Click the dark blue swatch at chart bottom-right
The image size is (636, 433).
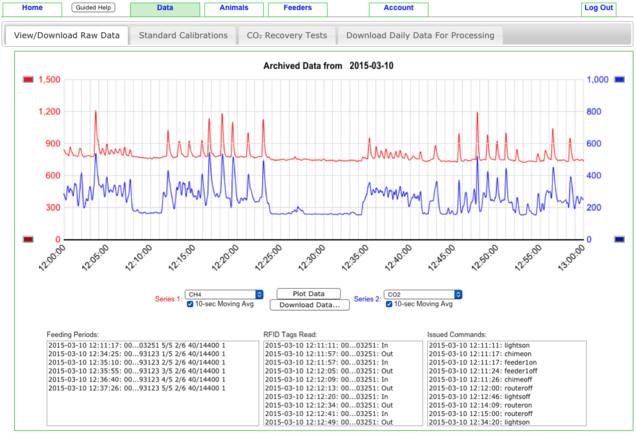pyautogui.click(x=620, y=239)
